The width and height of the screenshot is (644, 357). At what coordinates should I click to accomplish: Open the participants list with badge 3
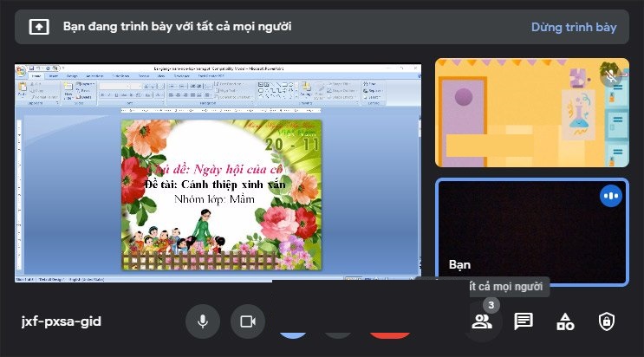481,321
